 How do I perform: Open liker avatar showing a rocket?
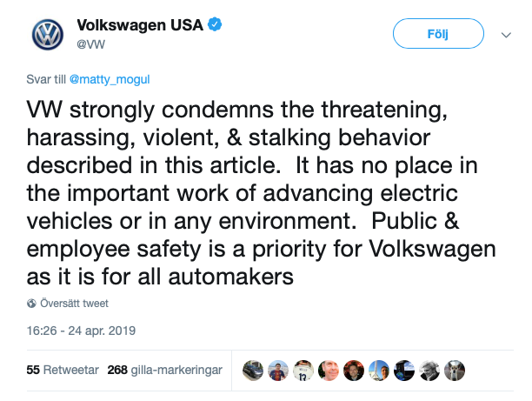[379, 370]
